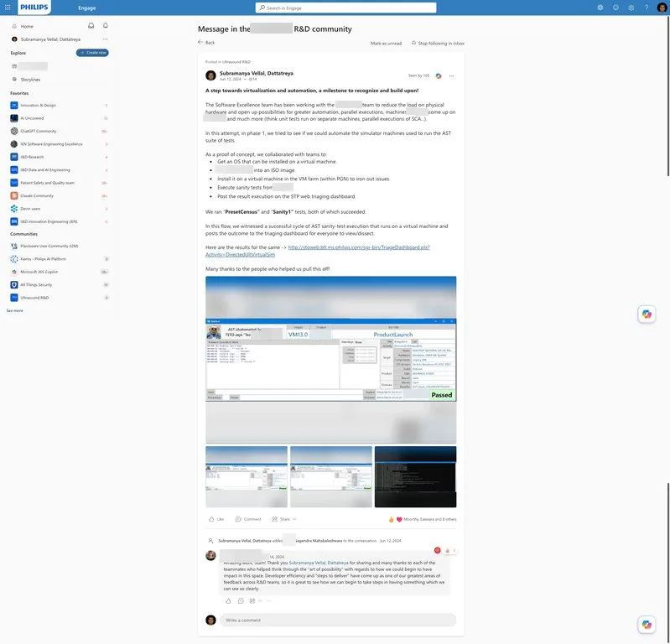Click reply icon under the comment
Image resolution: width=670 pixels, height=644 pixels.
click(241, 601)
